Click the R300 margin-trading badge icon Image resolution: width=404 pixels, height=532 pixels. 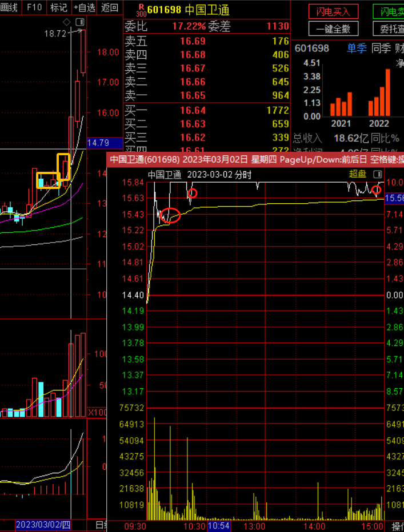[x=141, y=10]
